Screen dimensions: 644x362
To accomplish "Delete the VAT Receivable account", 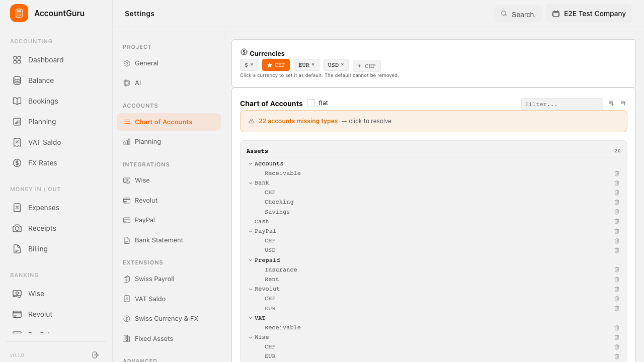I will [617, 328].
